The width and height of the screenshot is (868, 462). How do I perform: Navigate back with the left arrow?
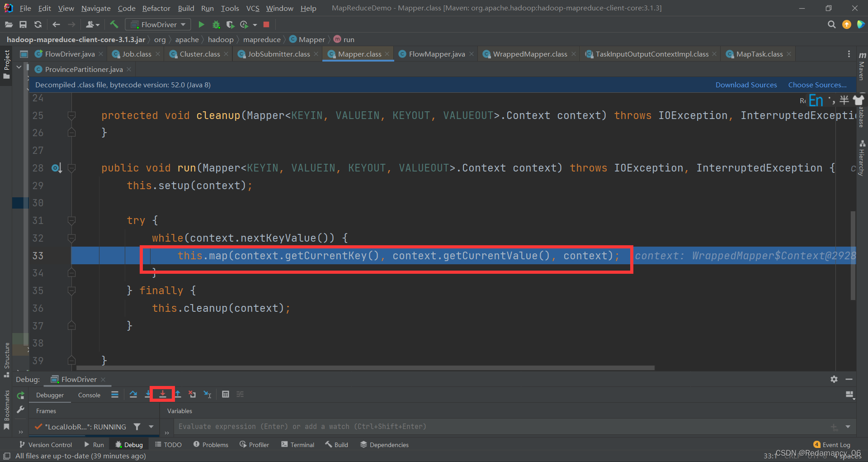pyautogui.click(x=56, y=24)
